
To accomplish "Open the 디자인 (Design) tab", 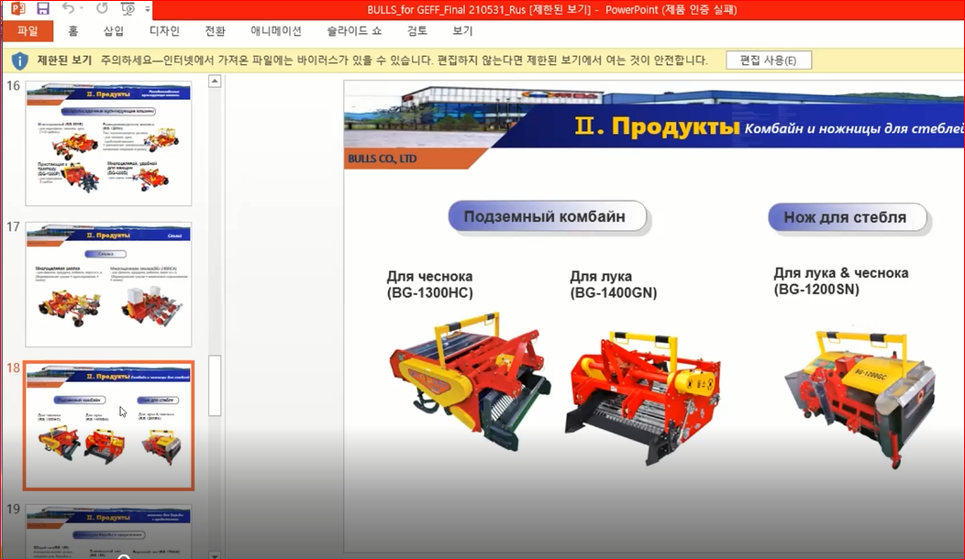I will point(164,31).
